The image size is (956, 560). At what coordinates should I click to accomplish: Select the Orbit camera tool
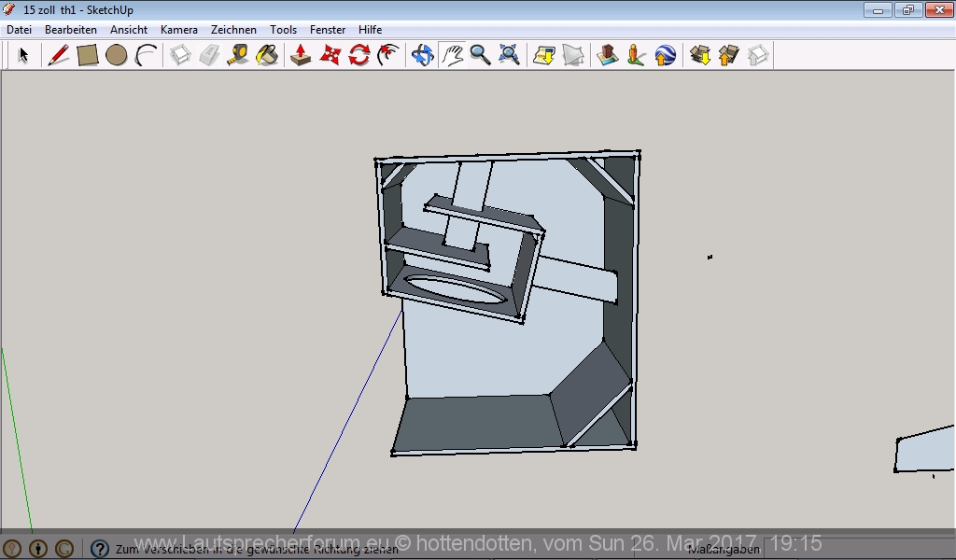423,55
